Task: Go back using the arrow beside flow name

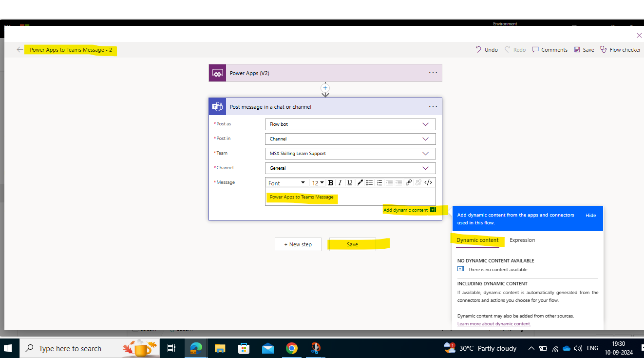Action: pyautogui.click(x=19, y=50)
